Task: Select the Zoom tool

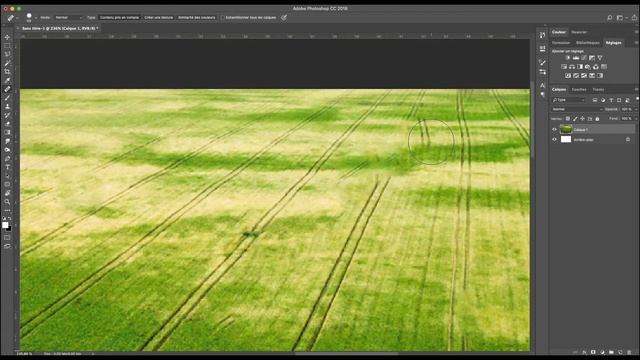Action: tap(7, 202)
